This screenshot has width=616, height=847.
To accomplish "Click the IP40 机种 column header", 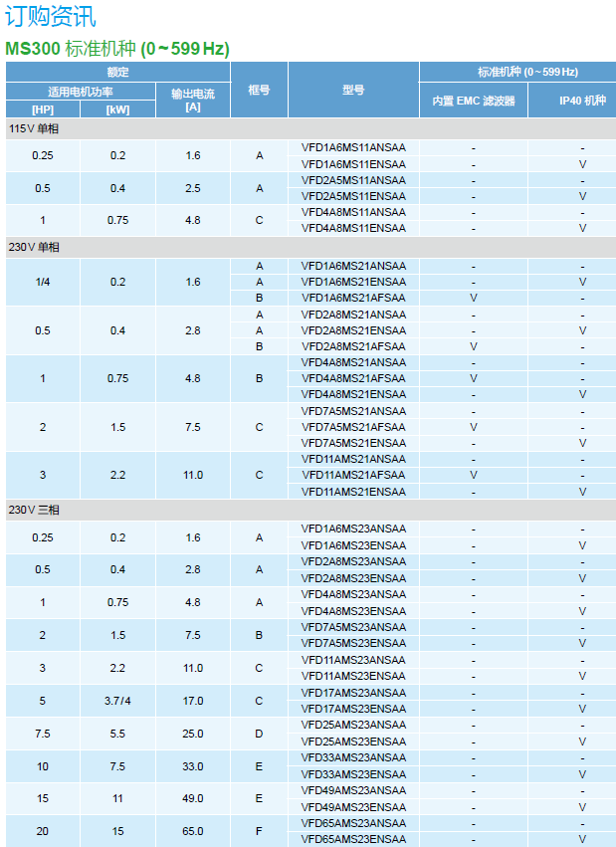I will tap(582, 101).
